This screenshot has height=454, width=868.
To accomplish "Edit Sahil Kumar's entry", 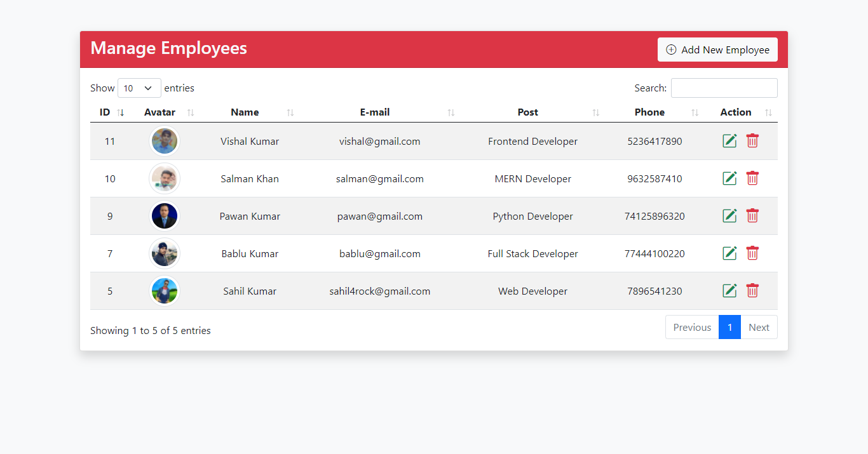I will (x=729, y=290).
